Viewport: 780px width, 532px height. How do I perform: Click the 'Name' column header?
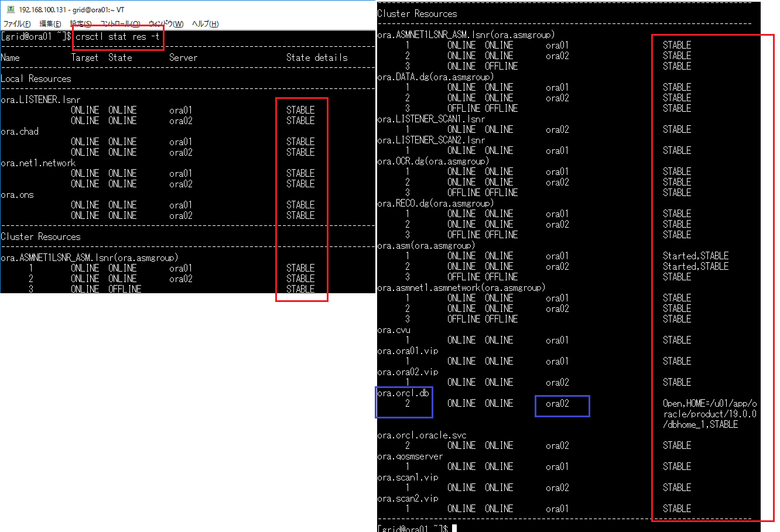[10, 57]
